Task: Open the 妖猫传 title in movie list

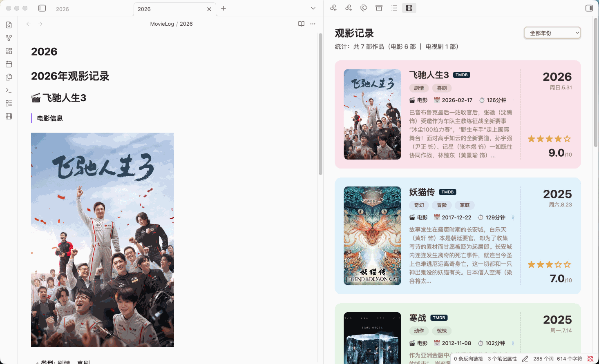Action: (x=422, y=192)
